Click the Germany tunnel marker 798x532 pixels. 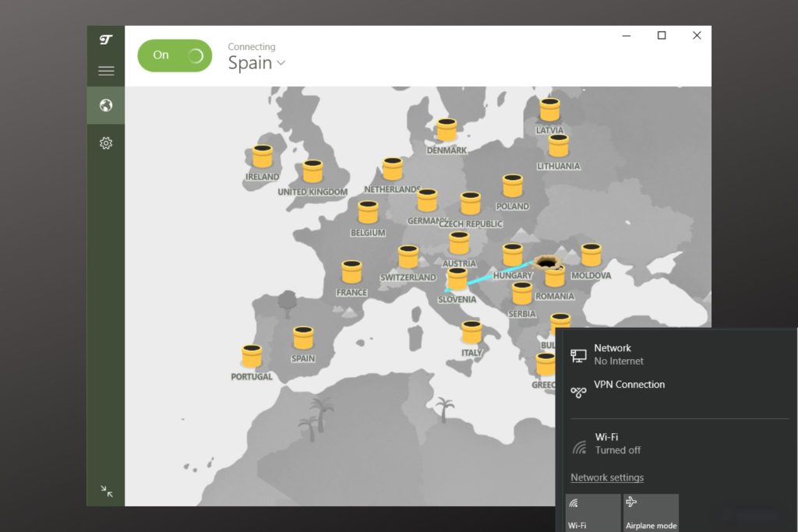428,201
